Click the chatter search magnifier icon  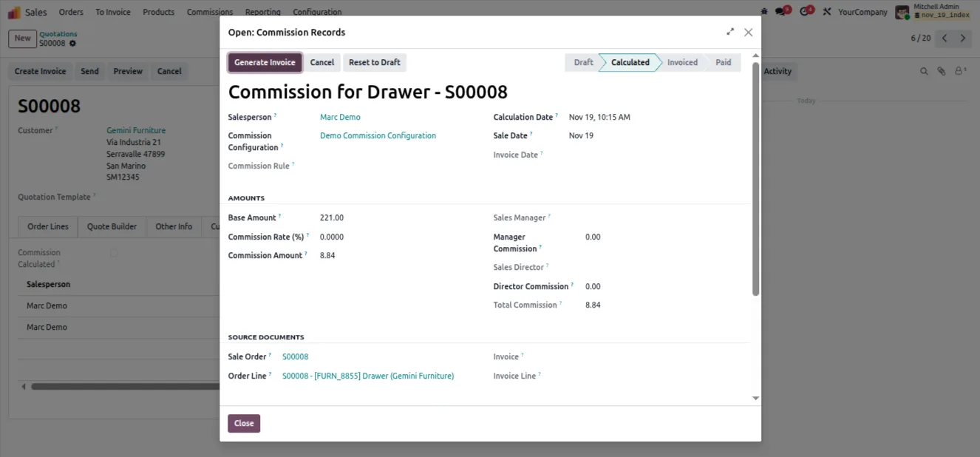[924, 72]
